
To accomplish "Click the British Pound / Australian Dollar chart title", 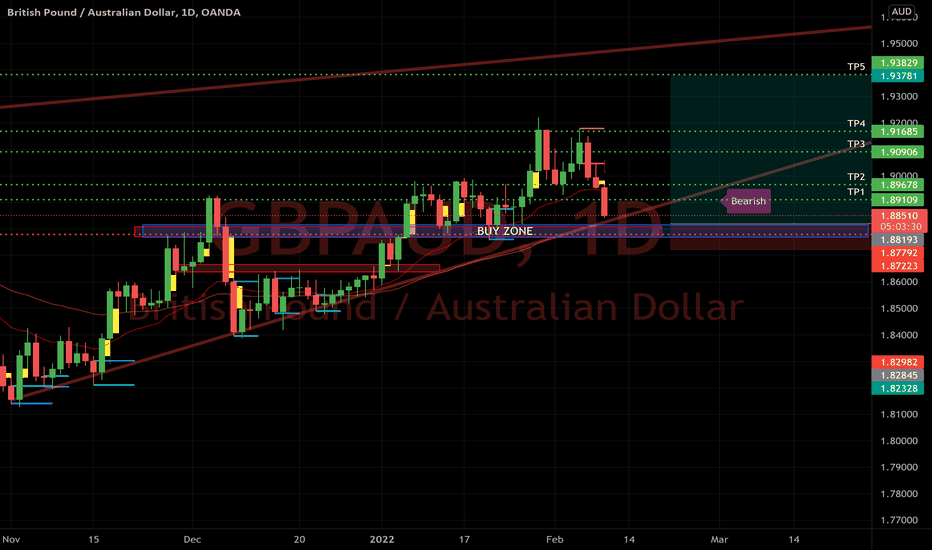I will click(124, 12).
